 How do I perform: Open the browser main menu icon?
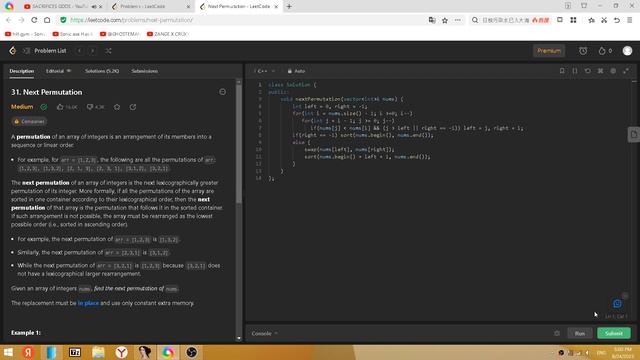(630, 20)
